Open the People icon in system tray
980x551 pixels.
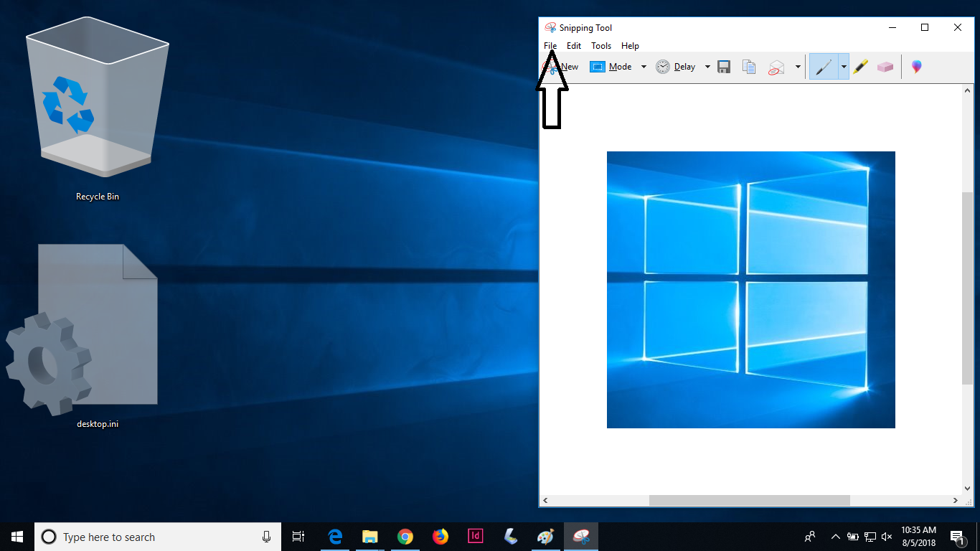(x=810, y=537)
